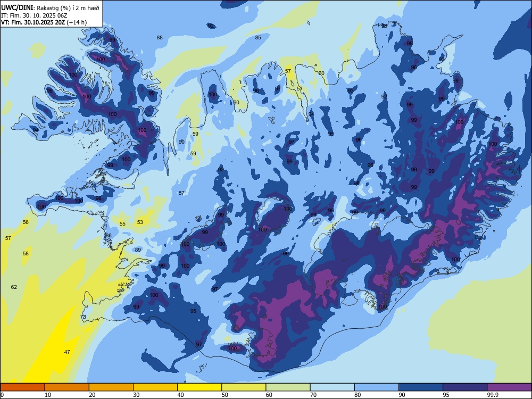
Task: Click the legend tick label '70'
Action: point(313,395)
